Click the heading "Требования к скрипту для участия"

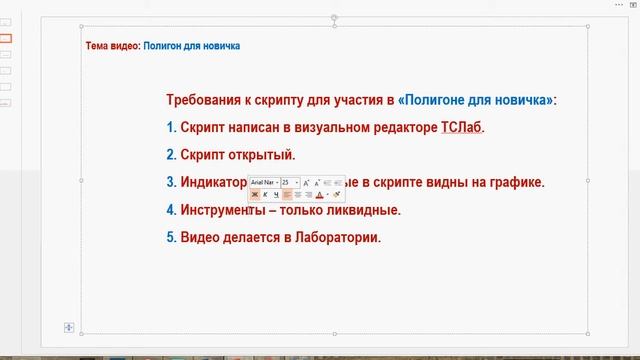tap(274, 100)
